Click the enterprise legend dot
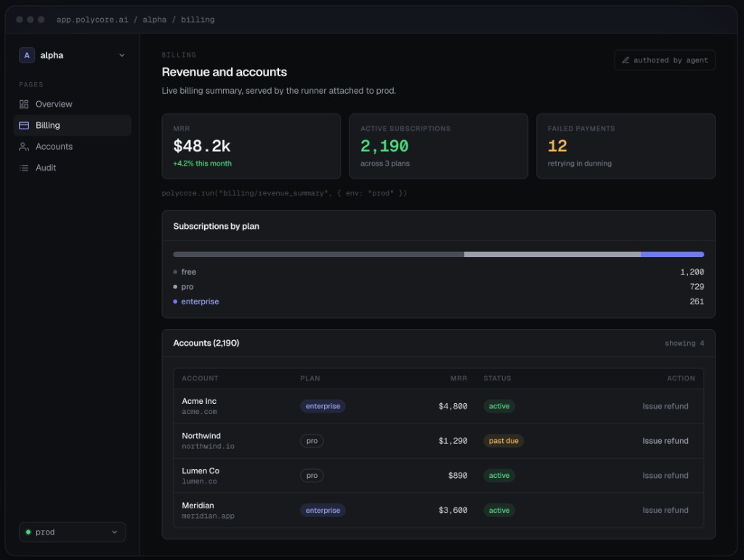 click(x=175, y=301)
